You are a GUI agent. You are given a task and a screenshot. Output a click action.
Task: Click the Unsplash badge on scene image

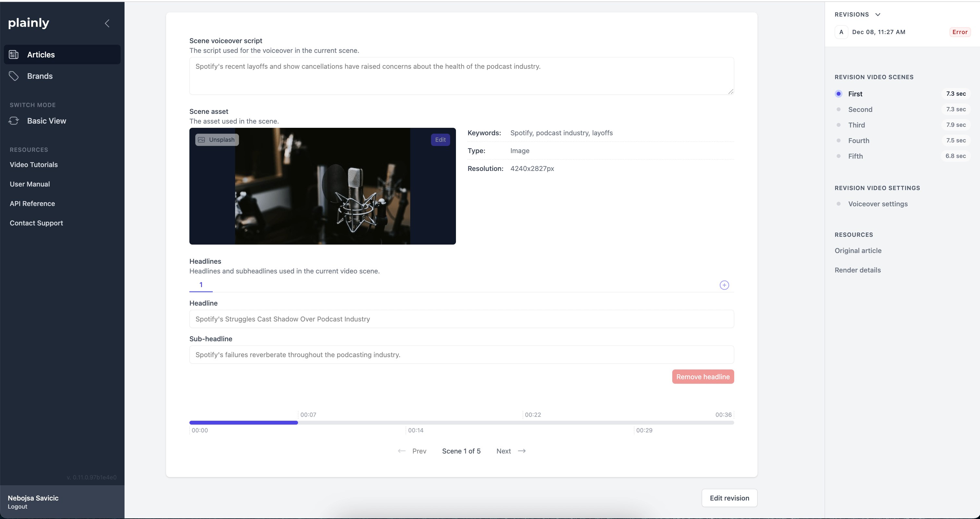point(217,139)
